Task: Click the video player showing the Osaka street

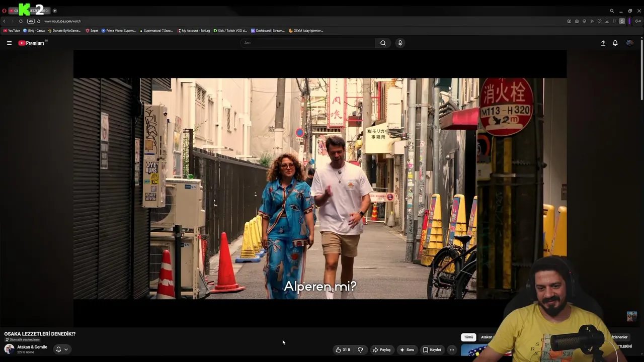Action: [x=320, y=189]
